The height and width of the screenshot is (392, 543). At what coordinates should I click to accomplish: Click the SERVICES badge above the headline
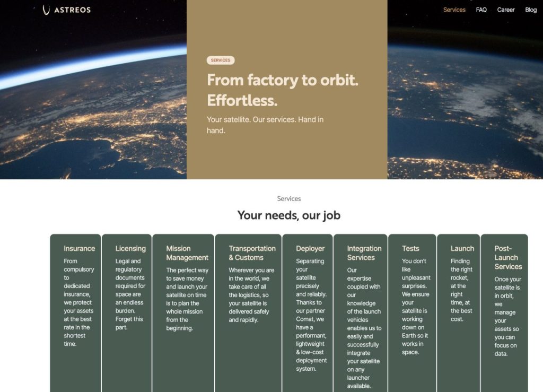(221, 60)
